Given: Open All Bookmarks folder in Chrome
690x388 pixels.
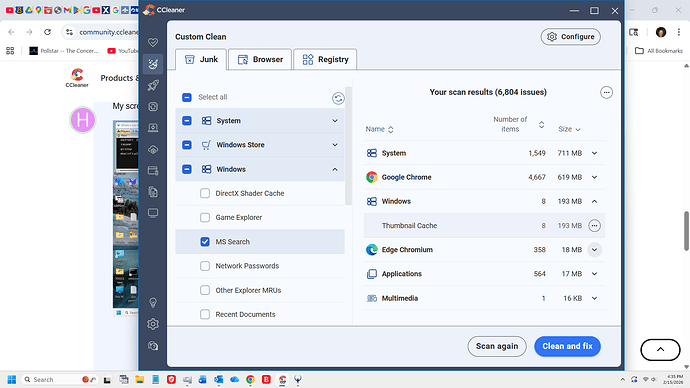Looking at the screenshot, I should 659,51.
